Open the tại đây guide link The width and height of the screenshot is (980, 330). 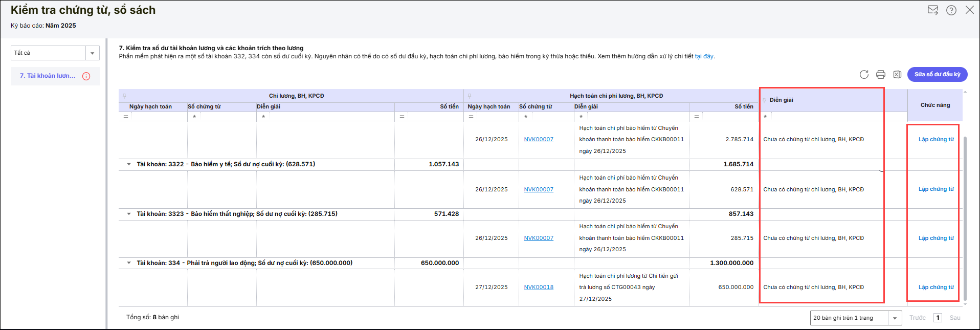(x=704, y=56)
